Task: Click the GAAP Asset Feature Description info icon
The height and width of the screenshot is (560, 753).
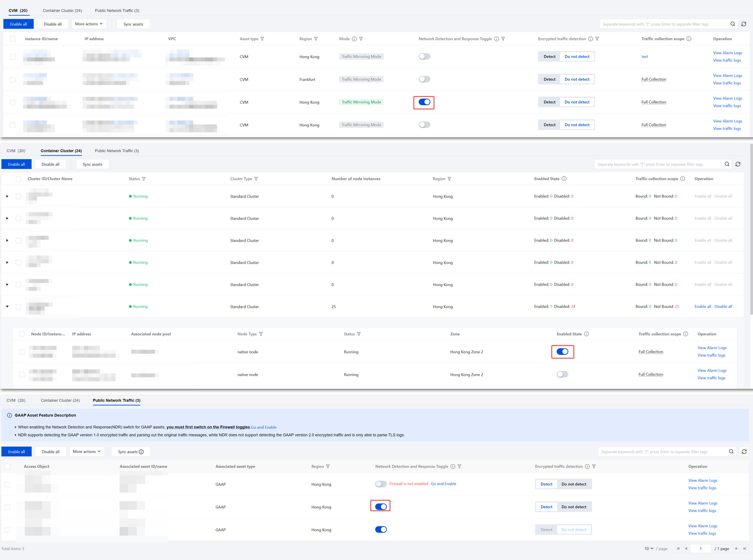Action: pos(10,416)
